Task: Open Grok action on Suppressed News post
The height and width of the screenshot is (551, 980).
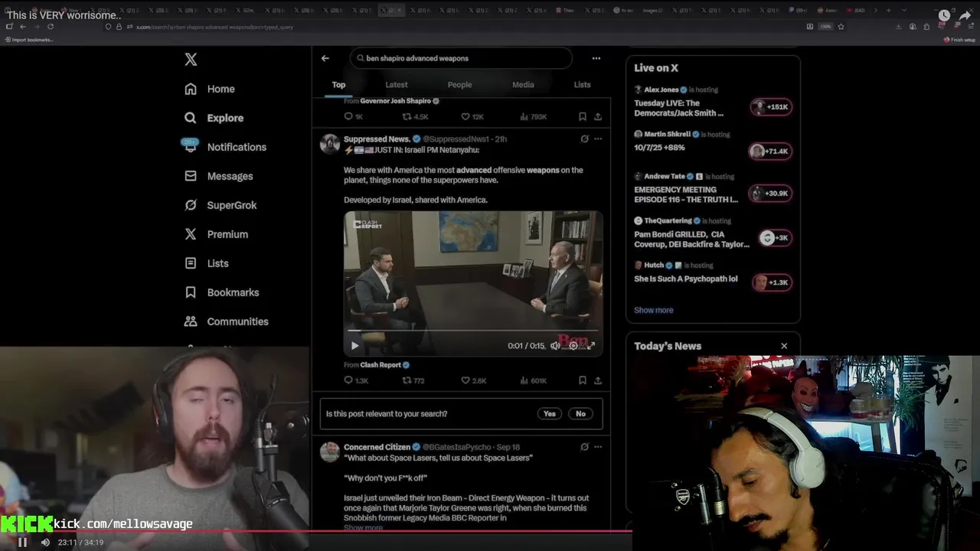Action: click(x=584, y=139)
